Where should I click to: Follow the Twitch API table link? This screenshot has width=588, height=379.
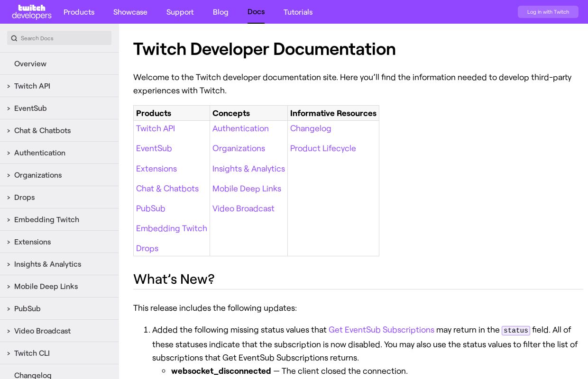tap(156, 128)
